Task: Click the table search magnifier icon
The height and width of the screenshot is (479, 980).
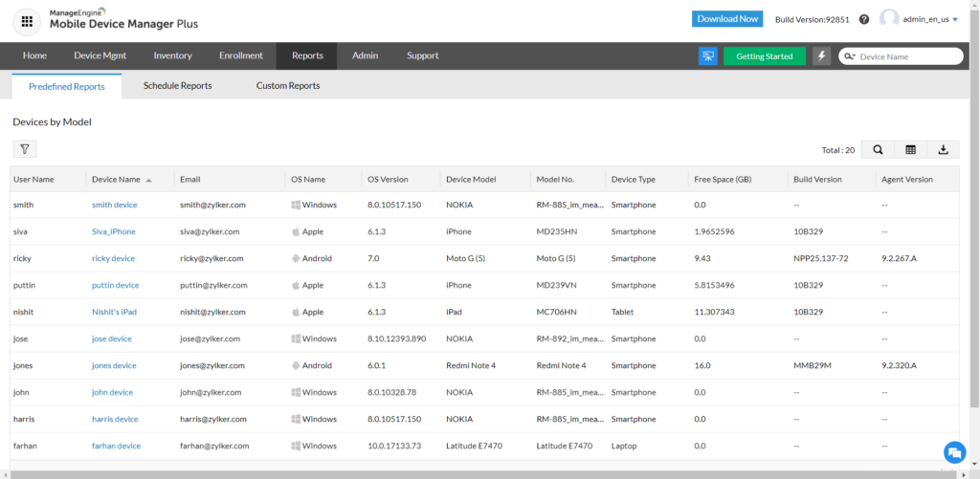Action: pos(878,149)
